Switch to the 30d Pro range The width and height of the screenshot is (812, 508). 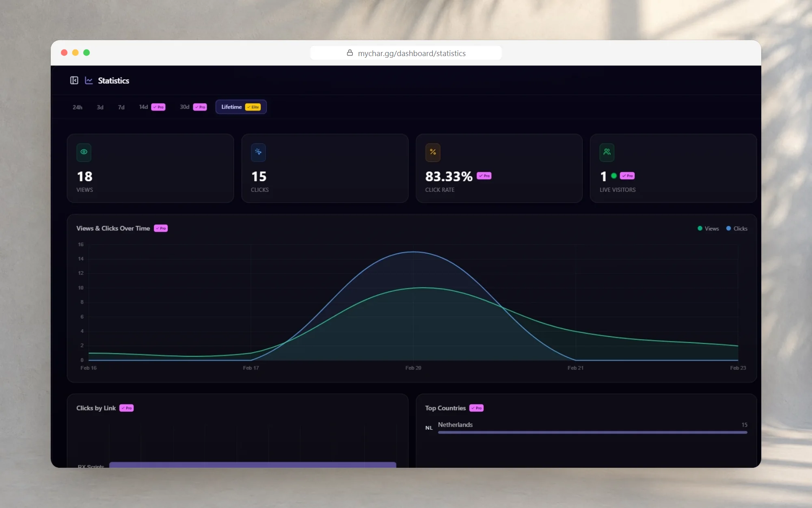[x=193, y=107]
